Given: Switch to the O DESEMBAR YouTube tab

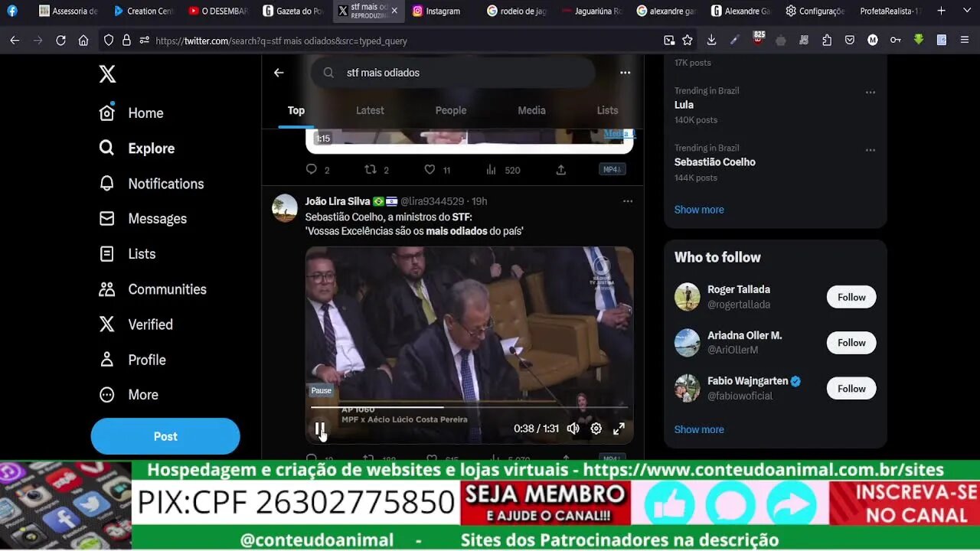Looking at the screenshot, I should (x=218, y=11).
